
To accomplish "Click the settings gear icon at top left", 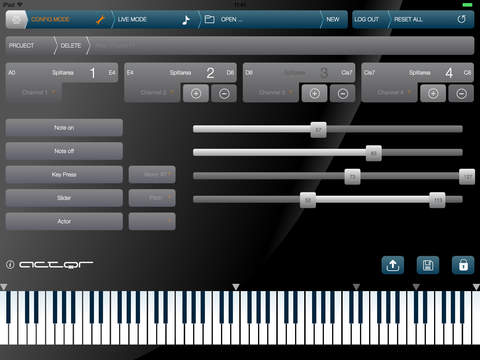I will click(x=16, y=19).
